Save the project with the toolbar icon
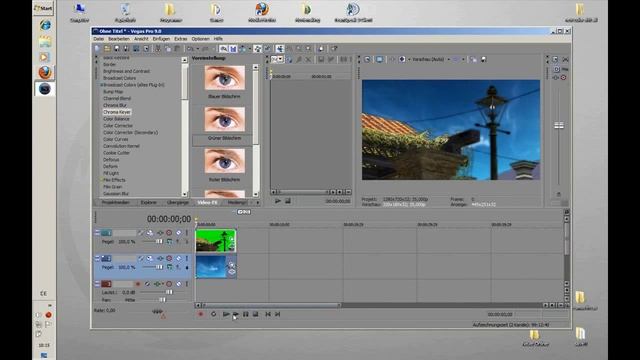Image resolution: width=640 pixels, height=360 pixels. (117, 49)
